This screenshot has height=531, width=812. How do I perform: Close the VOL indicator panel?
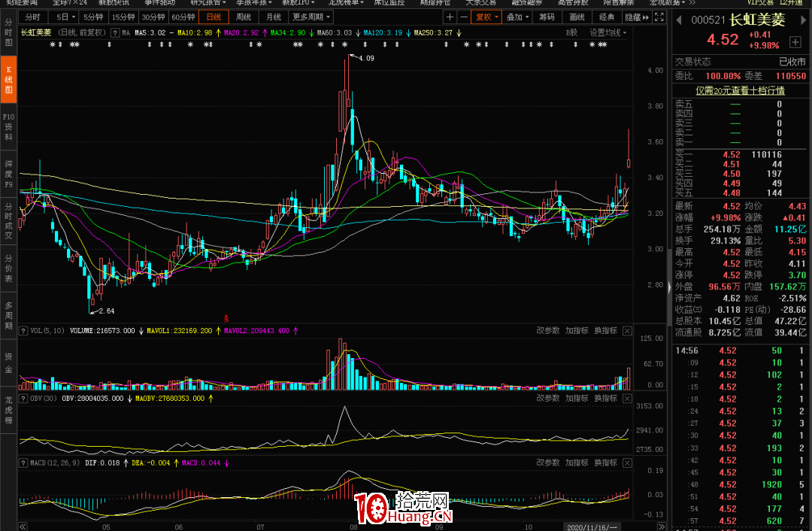(627, 330)
